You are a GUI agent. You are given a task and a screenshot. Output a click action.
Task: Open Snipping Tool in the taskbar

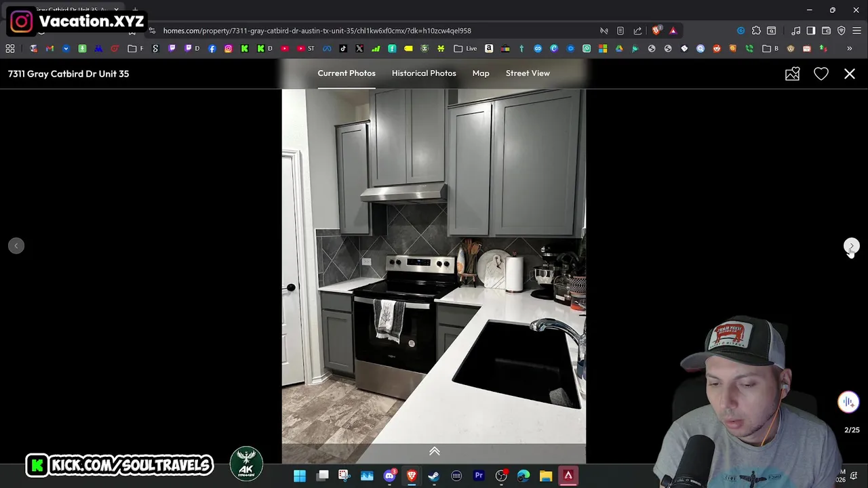pos(344,476)
